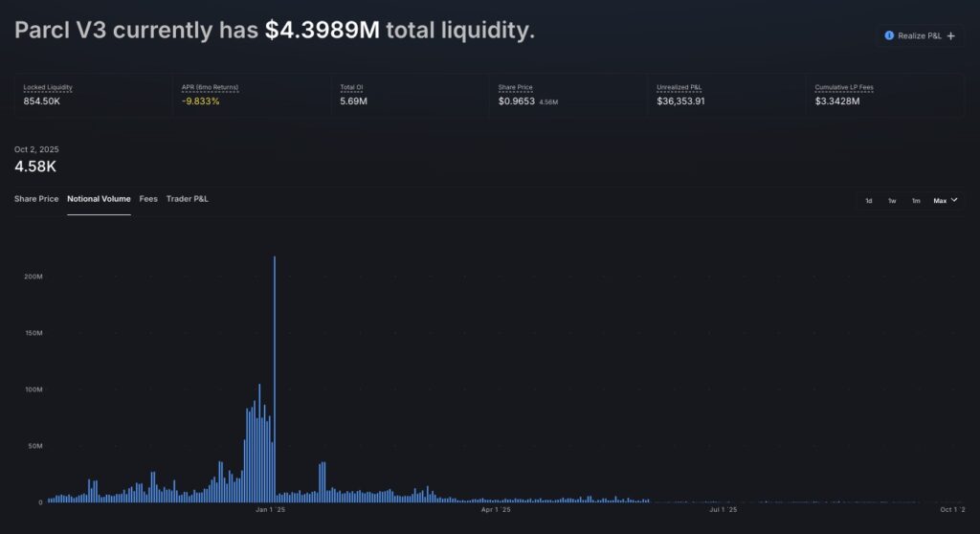
Task: Click the Share Price stat label
Action: click(515, 87)
